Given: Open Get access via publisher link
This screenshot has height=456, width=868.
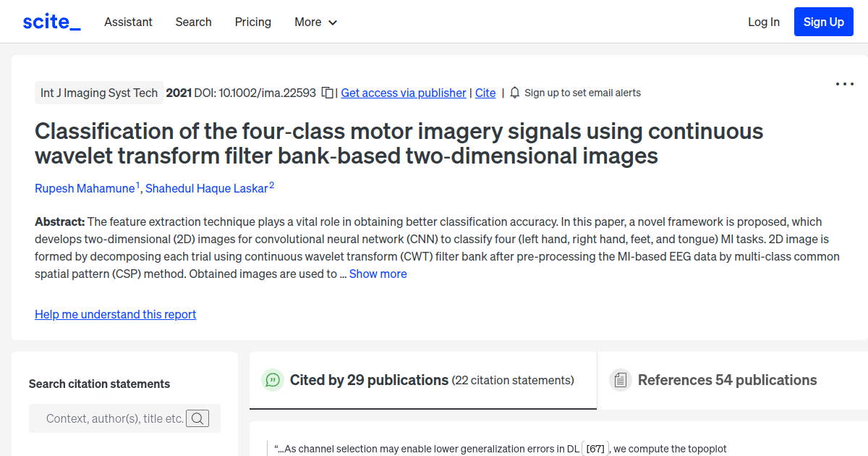Looking at the screenshot, I should point(403,93).
